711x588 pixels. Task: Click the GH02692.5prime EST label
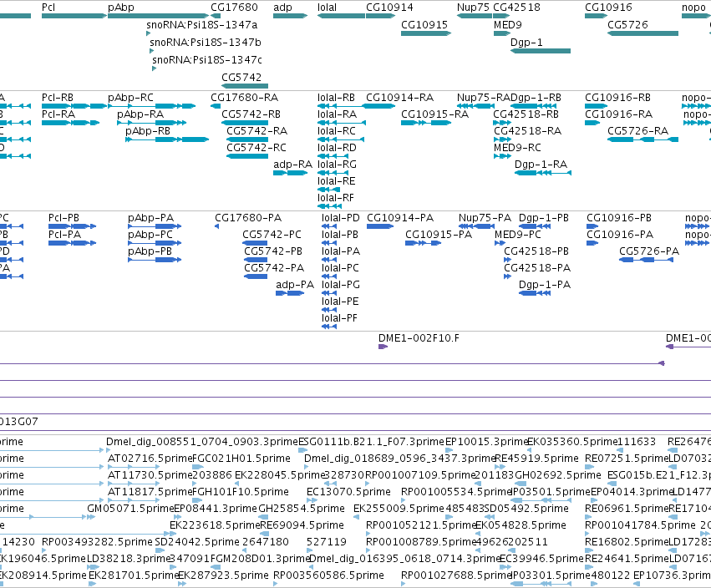558,475
